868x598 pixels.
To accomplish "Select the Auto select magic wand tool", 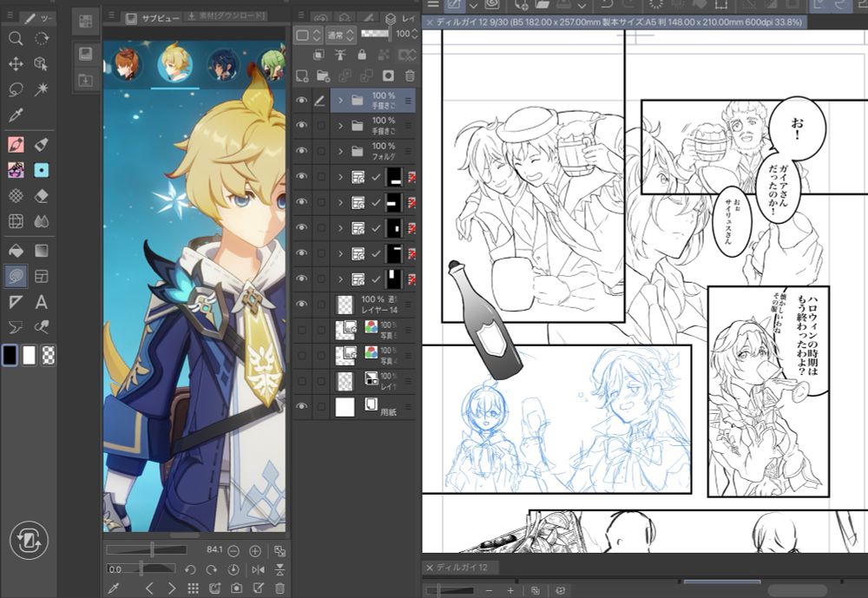I will 41,89.
